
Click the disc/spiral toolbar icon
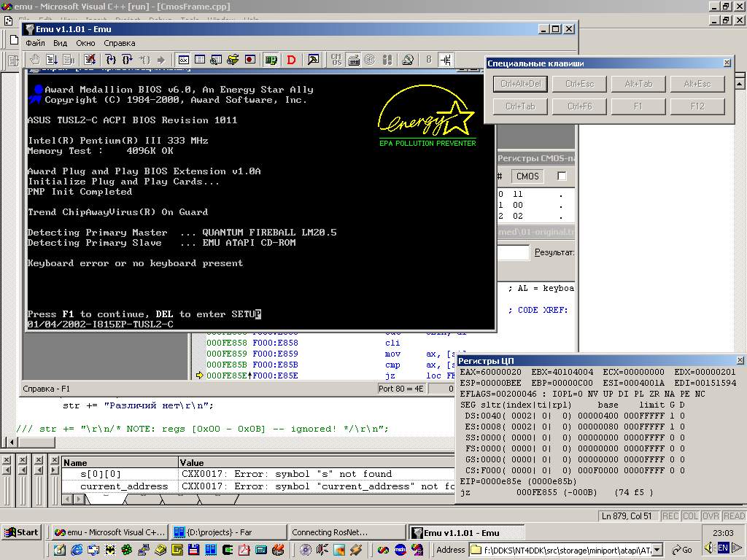tap(370, 60)
